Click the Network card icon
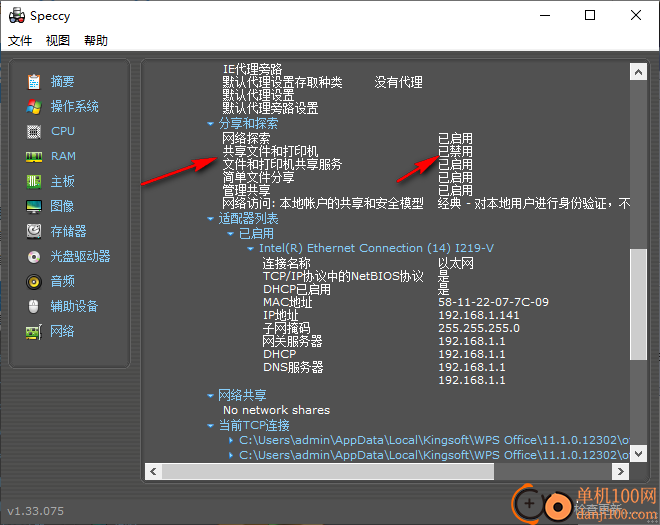The height and width of the screenshot is (525, 660). click(x=34, y=332)
